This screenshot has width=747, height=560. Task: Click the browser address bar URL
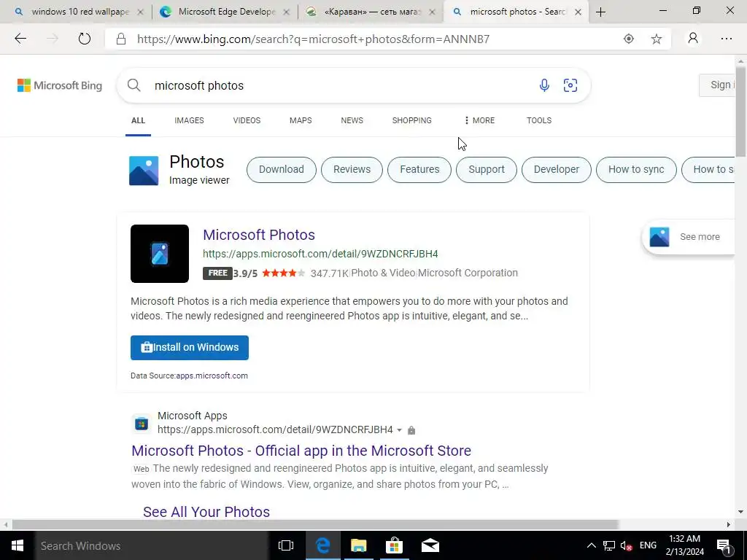coord(314,39)
